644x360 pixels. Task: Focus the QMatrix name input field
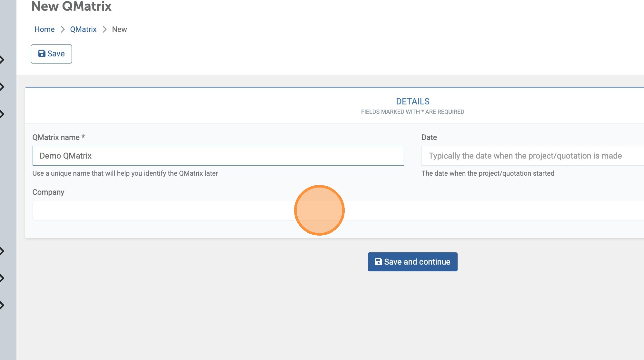[x=218, y=156]
